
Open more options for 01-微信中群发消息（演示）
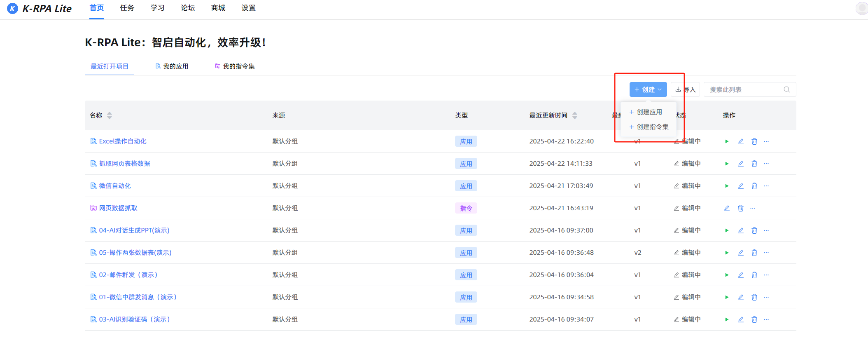(x=766, y=297)
